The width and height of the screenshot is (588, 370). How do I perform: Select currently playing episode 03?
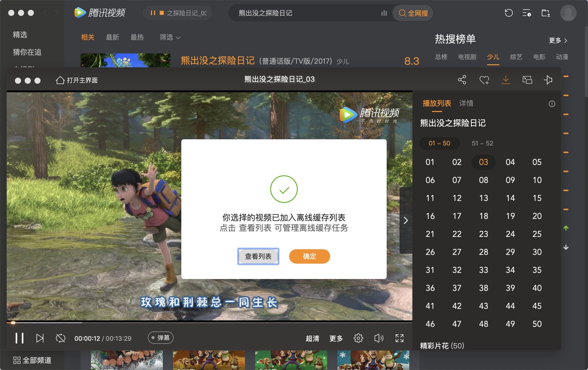click(x=483, y=162)
